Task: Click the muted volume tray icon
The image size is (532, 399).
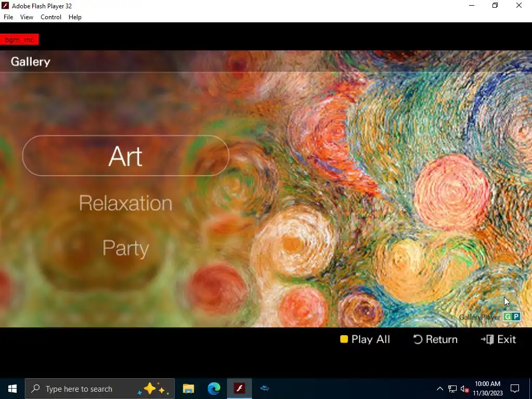Action: tap(464, 389)
